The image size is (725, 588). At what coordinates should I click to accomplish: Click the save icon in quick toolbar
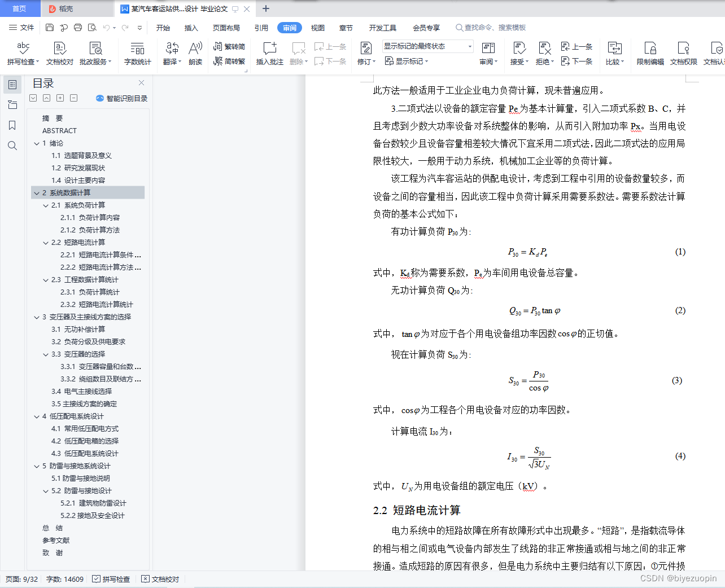tap(50, 27)
